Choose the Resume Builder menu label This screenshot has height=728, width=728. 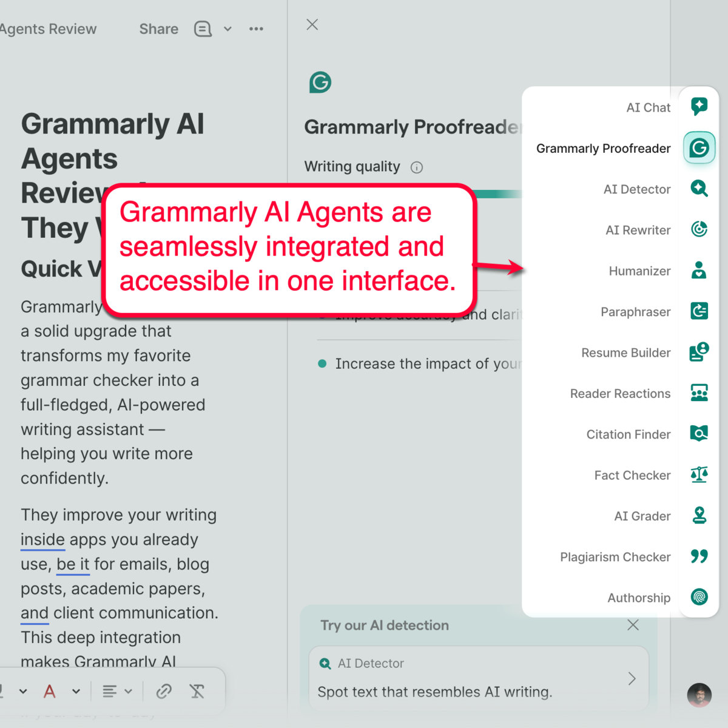pyautogui.click(x=625, y=352)
